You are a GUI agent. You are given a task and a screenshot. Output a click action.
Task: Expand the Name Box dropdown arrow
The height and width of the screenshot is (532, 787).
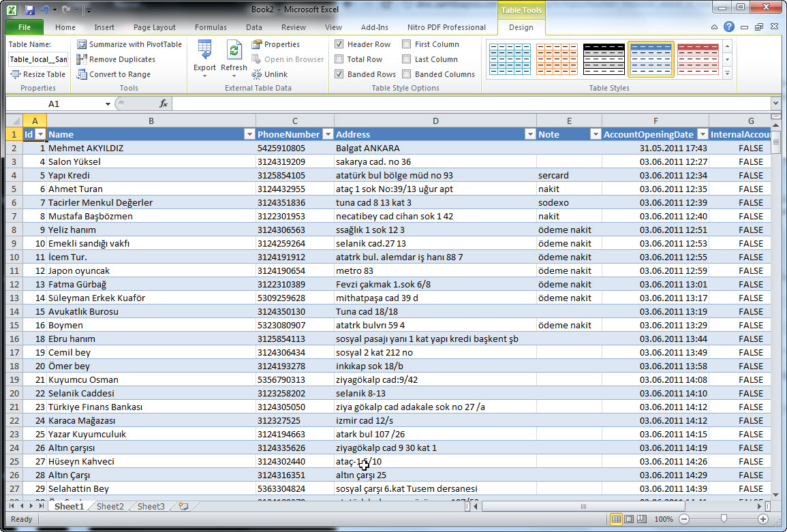point(108,104)
